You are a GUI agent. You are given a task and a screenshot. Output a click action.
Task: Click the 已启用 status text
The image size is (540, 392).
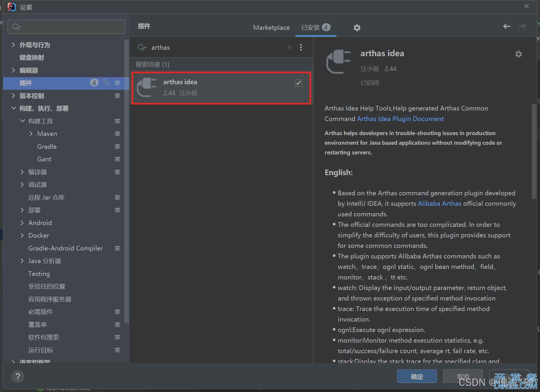[x=370, y=83]
